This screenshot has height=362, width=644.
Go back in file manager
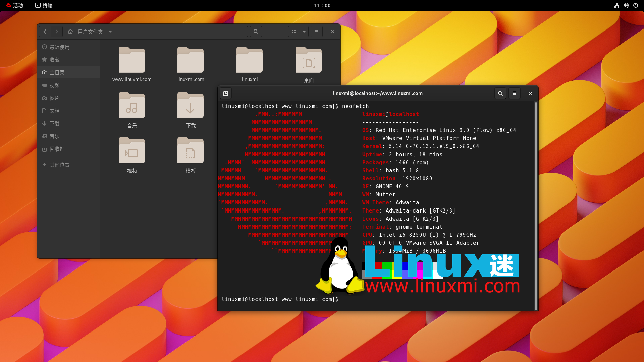click(x=45, y=32)
